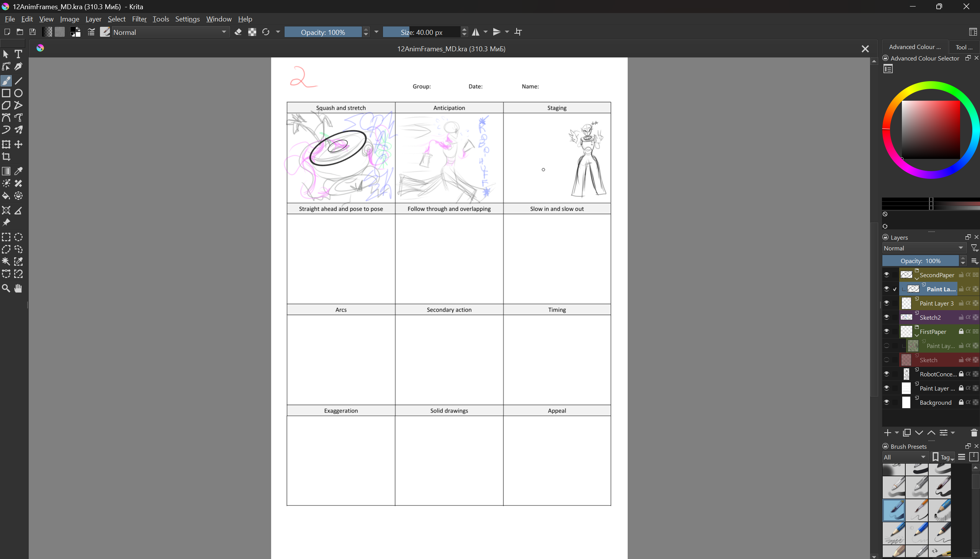Toggle visibility of Background layer

click(886, 402)
